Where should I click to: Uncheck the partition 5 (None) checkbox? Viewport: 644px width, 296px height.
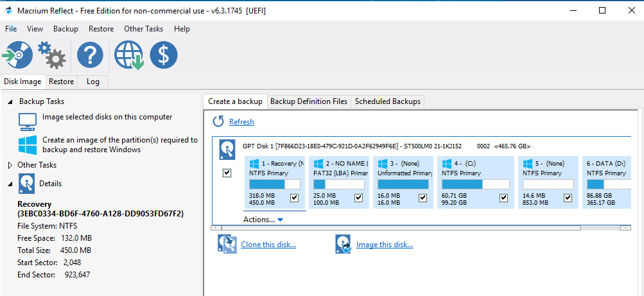(x=568, y=198)
